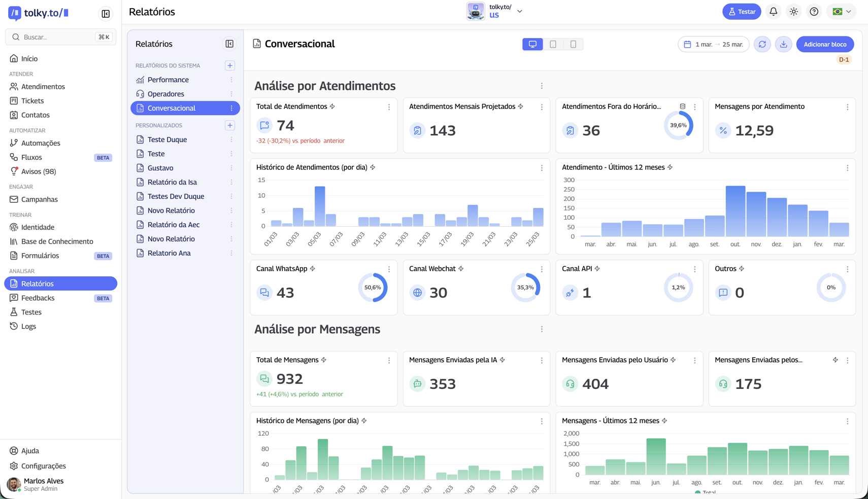
Task: Add a new personalized report with plus icon
Action: coord(230,125)
